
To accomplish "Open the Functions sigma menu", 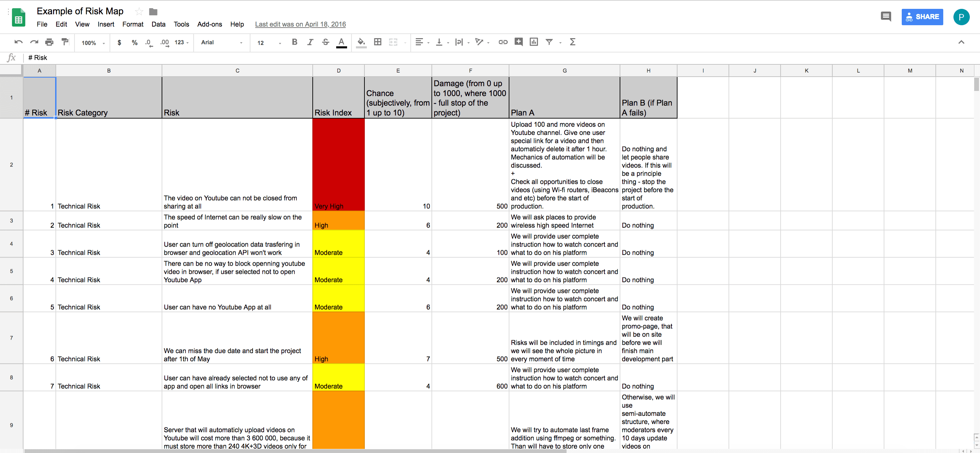I will click(573, 42).
